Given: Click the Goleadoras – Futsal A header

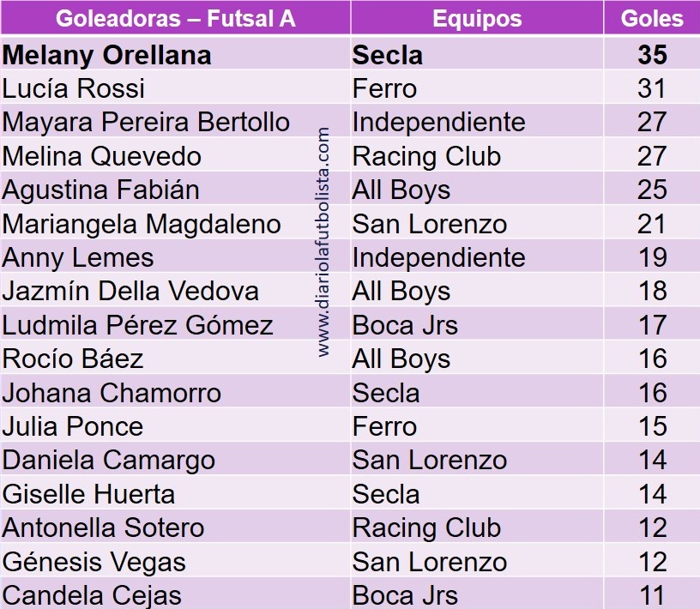Looking at the screenshot, I should (175, 19).
